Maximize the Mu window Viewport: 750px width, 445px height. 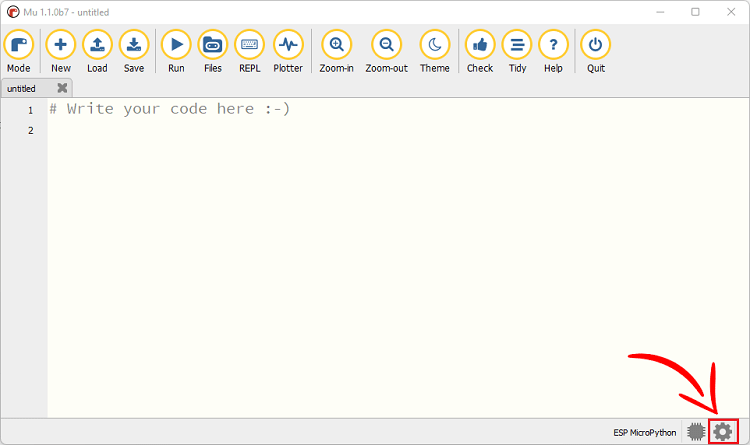pos(695,12)
